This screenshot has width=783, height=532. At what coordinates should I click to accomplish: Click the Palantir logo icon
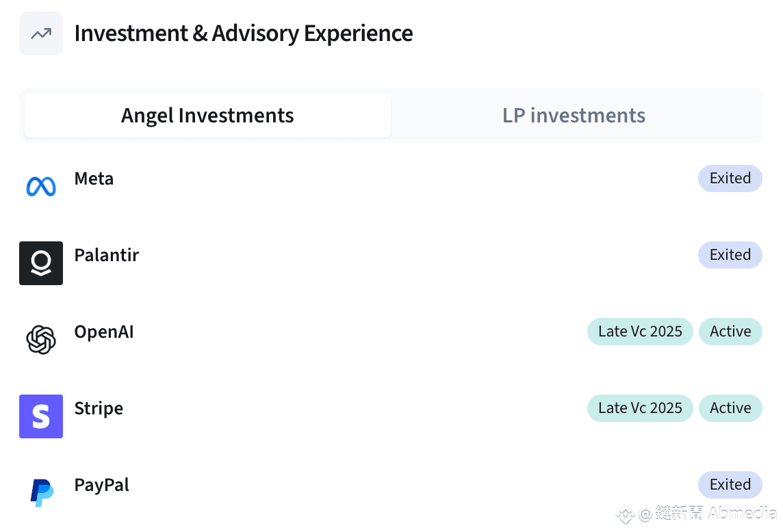(41, 263)
